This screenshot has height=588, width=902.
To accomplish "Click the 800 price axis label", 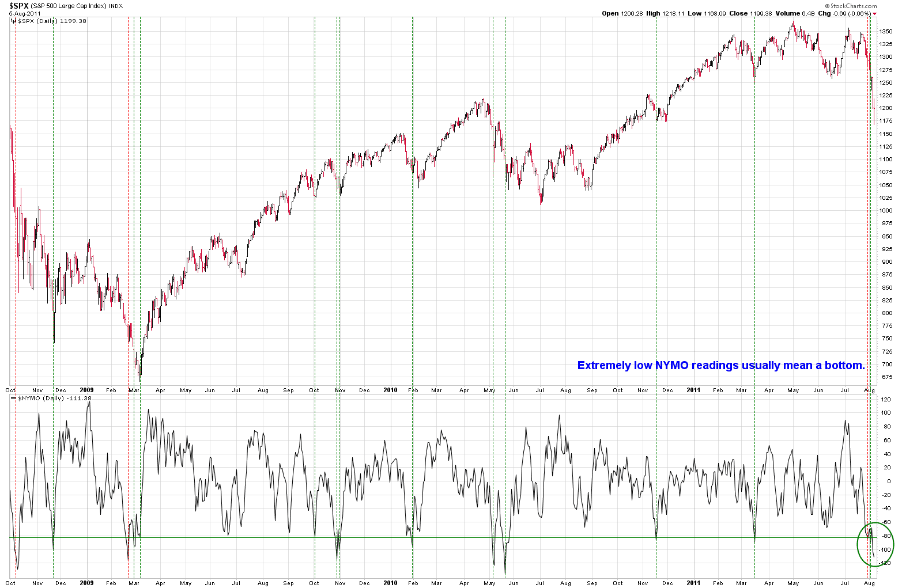I will 888,313.
